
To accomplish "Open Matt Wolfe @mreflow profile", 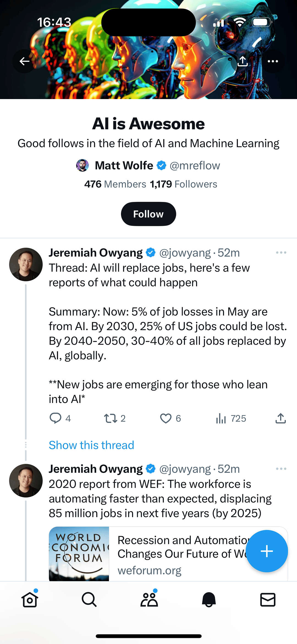I will (x=148, y=166).
